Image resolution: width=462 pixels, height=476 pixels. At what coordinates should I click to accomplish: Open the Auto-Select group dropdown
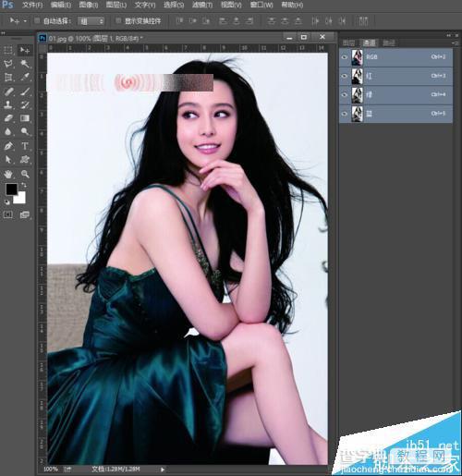(x=91, y=21)
